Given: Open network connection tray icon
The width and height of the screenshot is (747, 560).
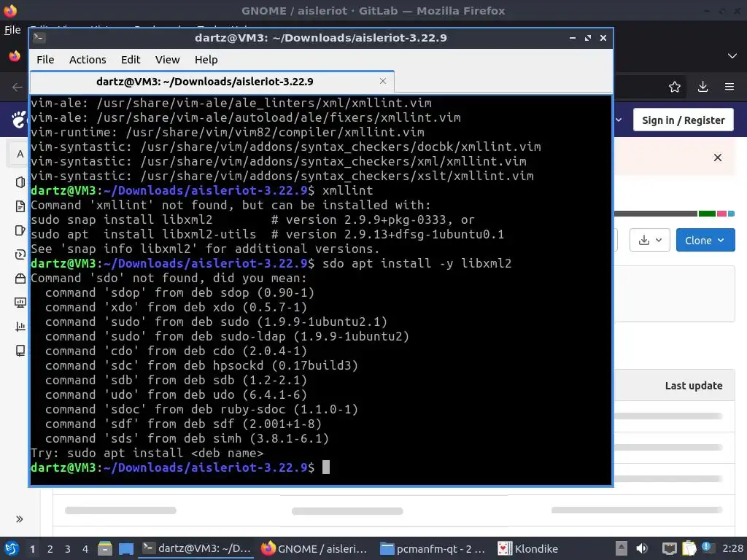Looking at the screenshot, I should [670, 548].
